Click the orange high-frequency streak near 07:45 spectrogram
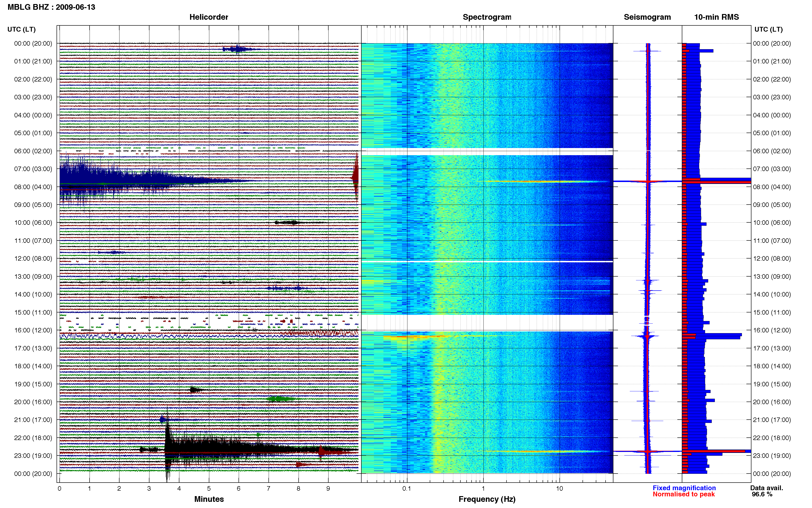The image size is (812, 508). click(x=546, y=182)
